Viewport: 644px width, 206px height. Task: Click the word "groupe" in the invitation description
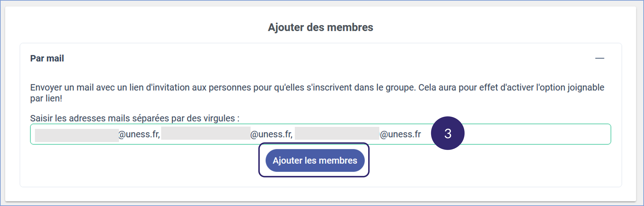pos(399,88)
